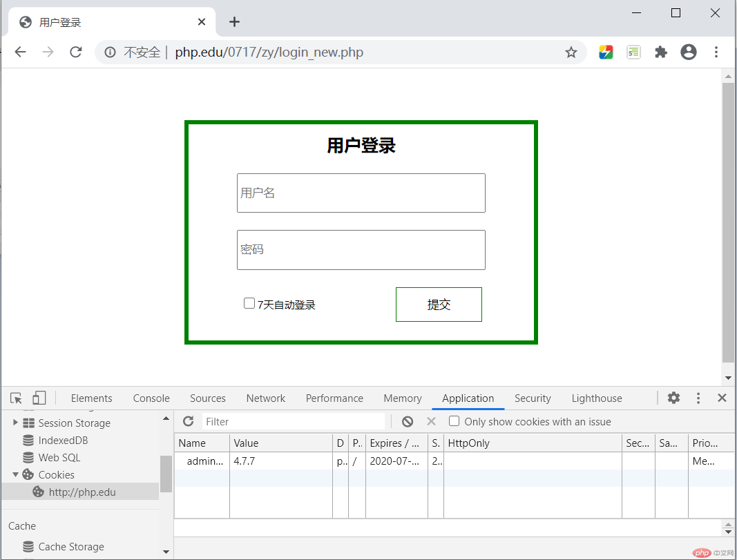Click the 提交 submit button
Viewport: 737px width, 560px height.
(x=439, y=305)
